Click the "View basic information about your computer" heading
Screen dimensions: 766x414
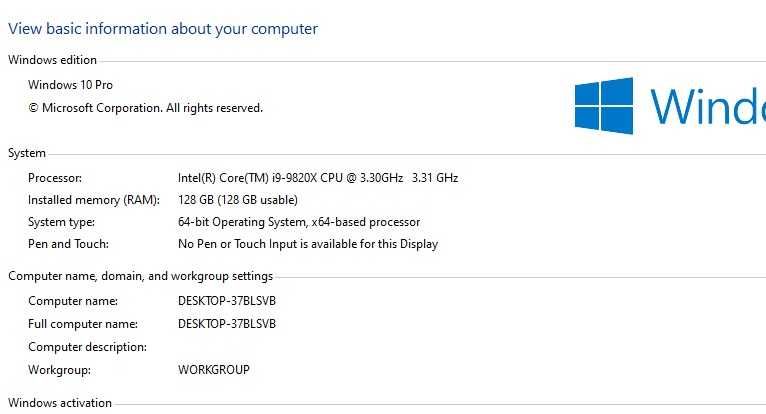[x=163, y=29]
